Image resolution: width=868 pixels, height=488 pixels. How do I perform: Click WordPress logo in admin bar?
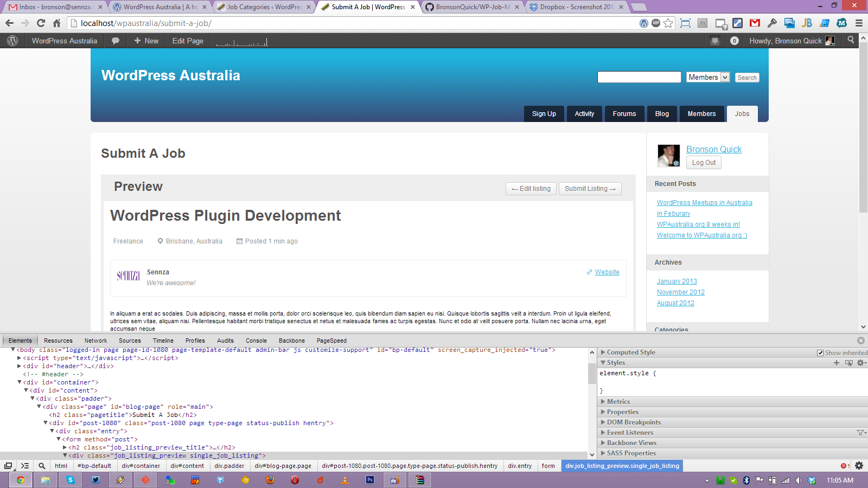point(12,41)
